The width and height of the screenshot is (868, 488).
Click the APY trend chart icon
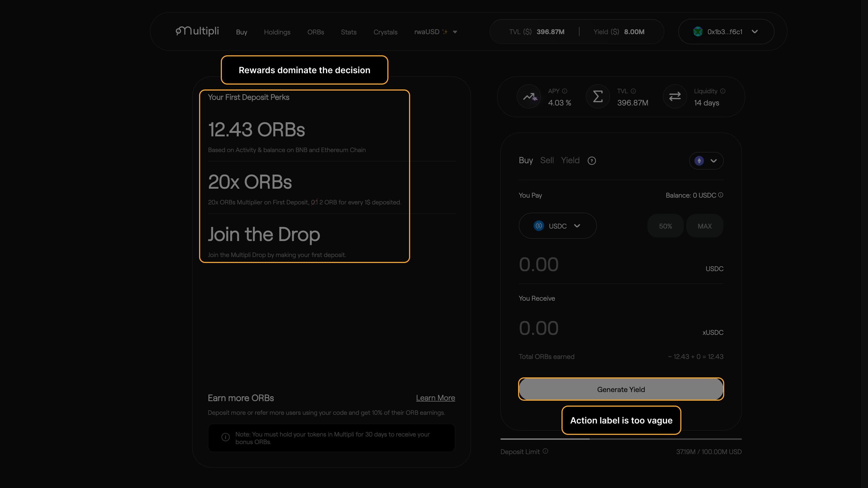tap(529, 97)
